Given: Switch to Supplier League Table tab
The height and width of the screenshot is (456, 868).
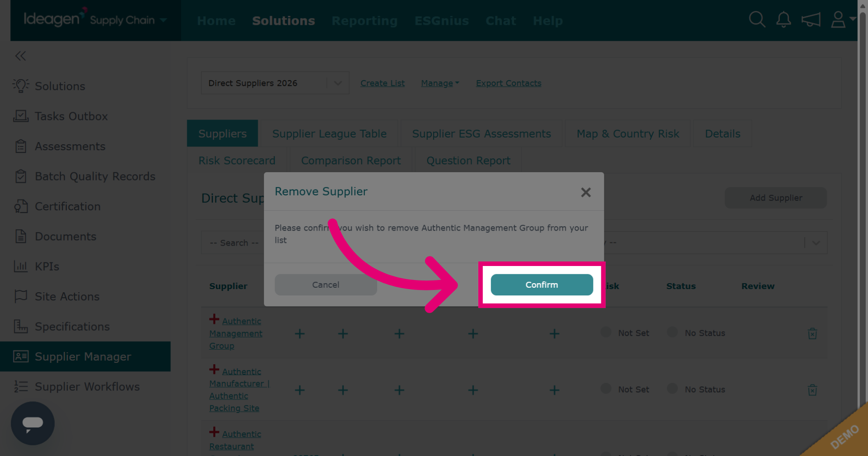Looking at the screenshot, I should 329,133.
